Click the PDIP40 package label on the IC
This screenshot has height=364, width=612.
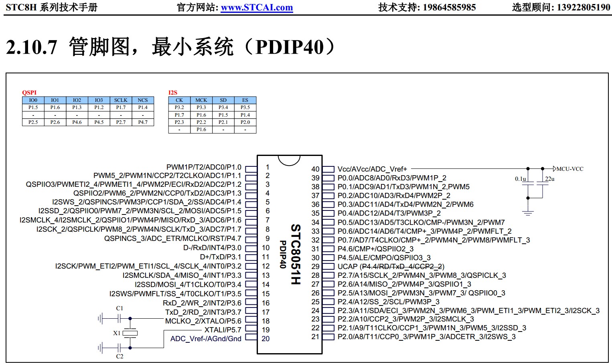coord(283,255)
